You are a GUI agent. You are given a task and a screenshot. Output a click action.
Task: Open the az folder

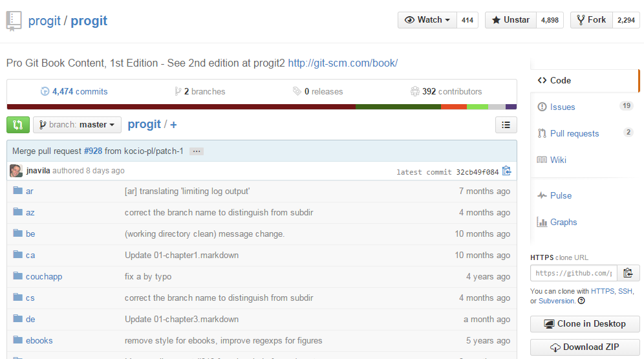click(x=30, y=212)
